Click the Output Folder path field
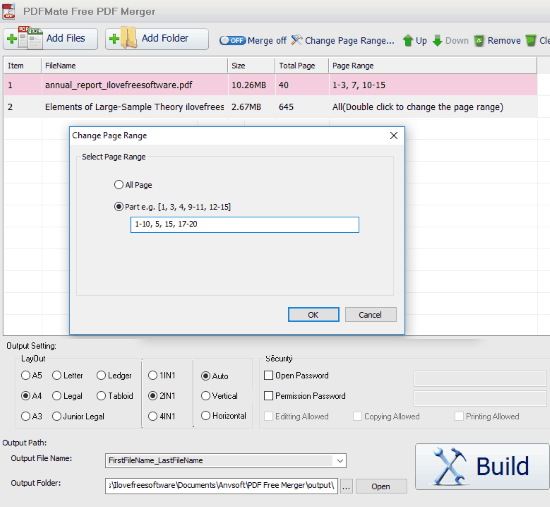 click(x=221, y=486)
